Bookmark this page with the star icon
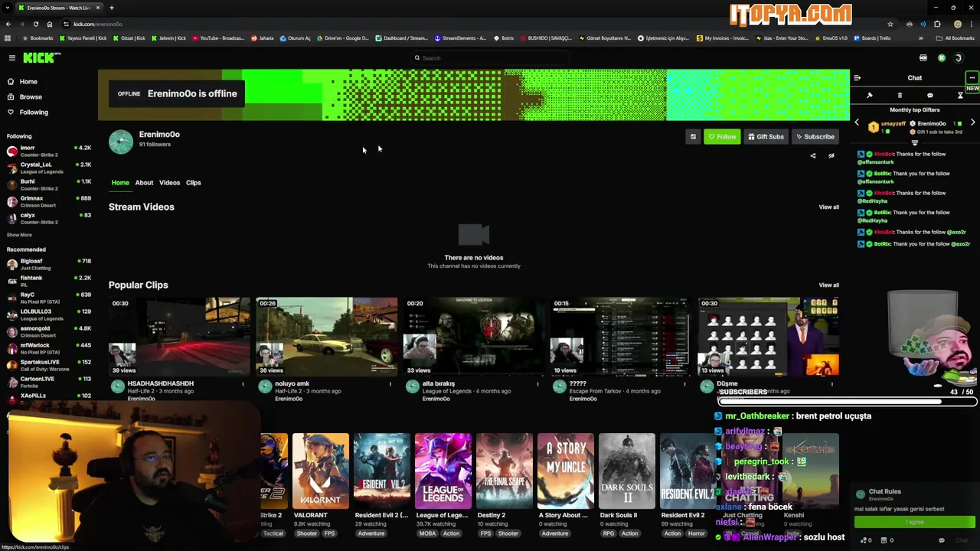This screenshot has height=551, width=980. [x=890, y=24]
